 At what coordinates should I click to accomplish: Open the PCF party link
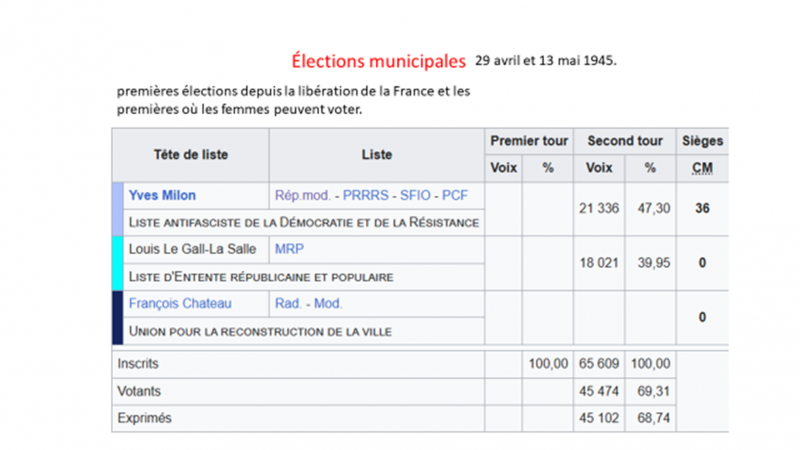pos(455,195)
